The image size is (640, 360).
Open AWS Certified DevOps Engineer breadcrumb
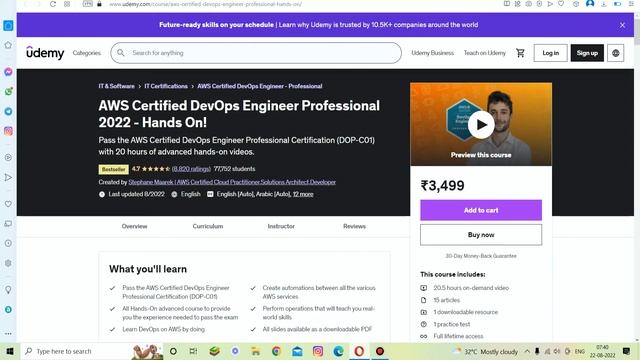click(x=260, y=86)
